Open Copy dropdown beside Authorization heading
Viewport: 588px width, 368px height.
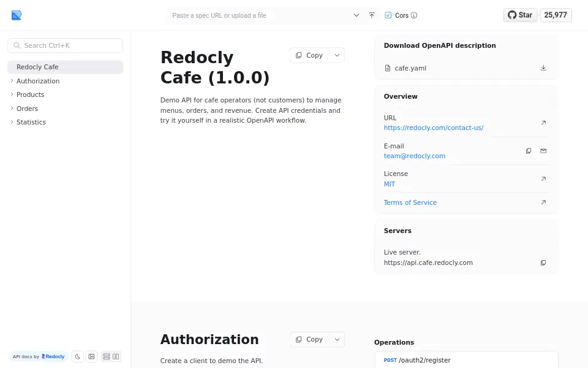(x=337, y=339)
